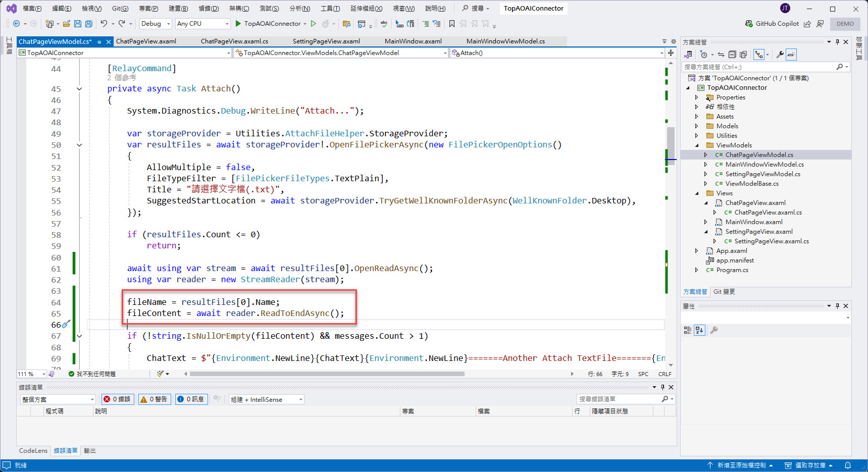Click alphabetical sort icon in properties panel
The width and height of the screenshot is (868, 472).
tap(699, 330)
